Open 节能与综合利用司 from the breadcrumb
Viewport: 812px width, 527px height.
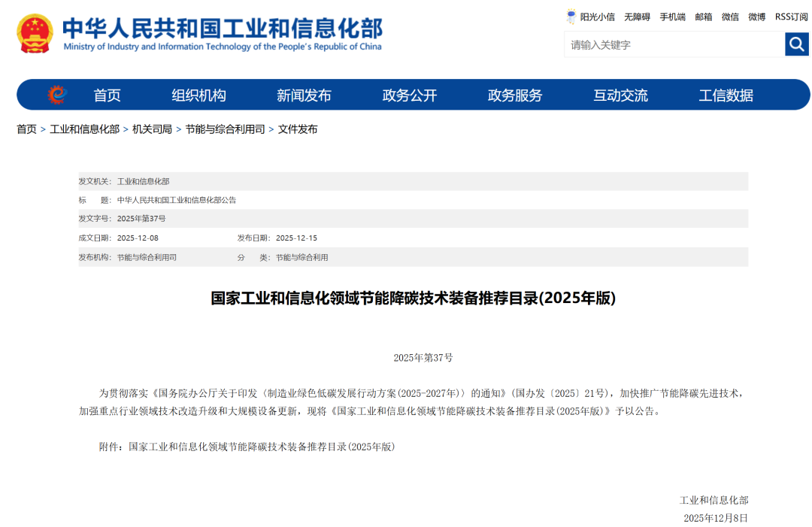pos(219,129)
